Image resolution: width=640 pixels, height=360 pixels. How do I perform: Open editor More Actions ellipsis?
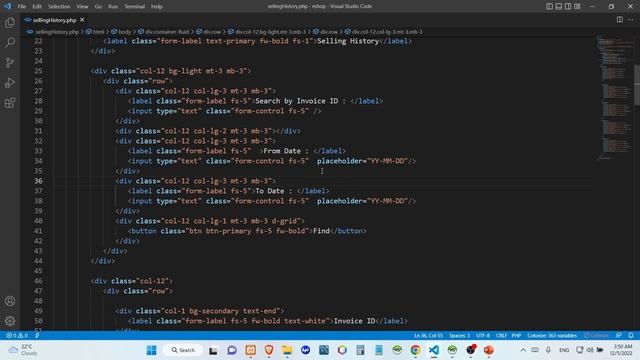click(x=631, y=20)
